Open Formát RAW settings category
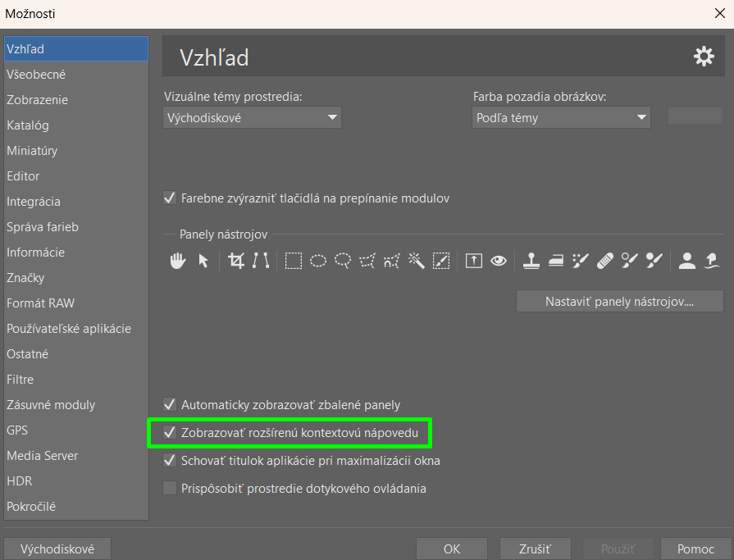This screenshot has width=734, height=560. 75,303
